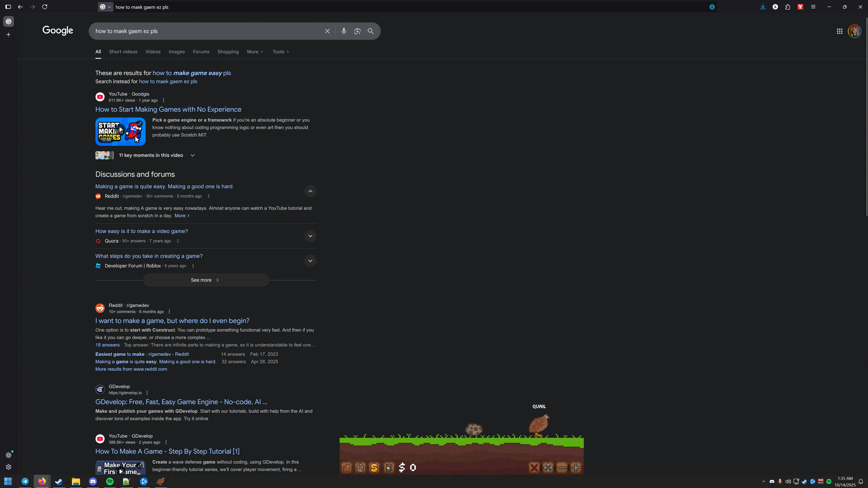Open the Google apps grid
The width and height of the screenshot is (868, 488).
point(839,31)
